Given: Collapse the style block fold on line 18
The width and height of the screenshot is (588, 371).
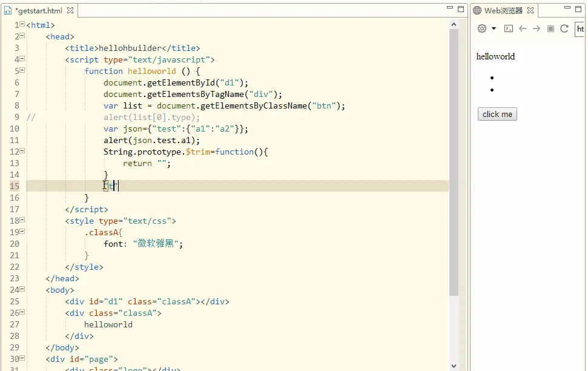Looking at the screenshot, I should tap(22, 220).
